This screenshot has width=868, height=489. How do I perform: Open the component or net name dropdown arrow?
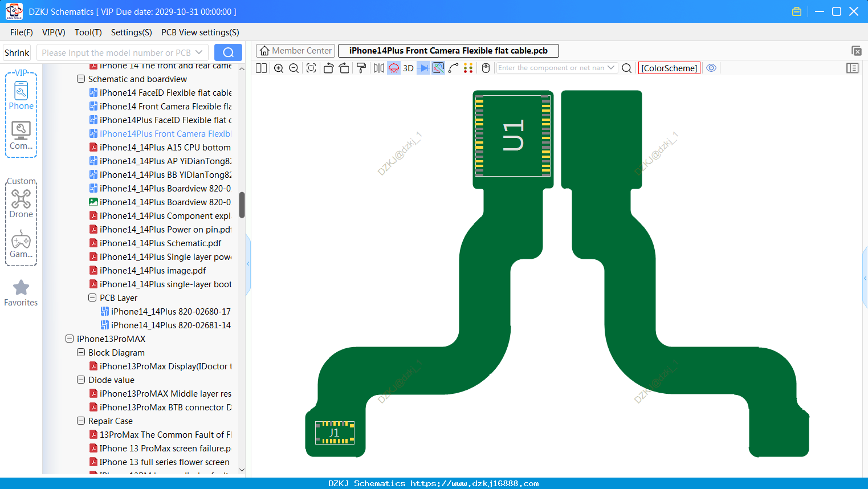[x=611, y=68]
